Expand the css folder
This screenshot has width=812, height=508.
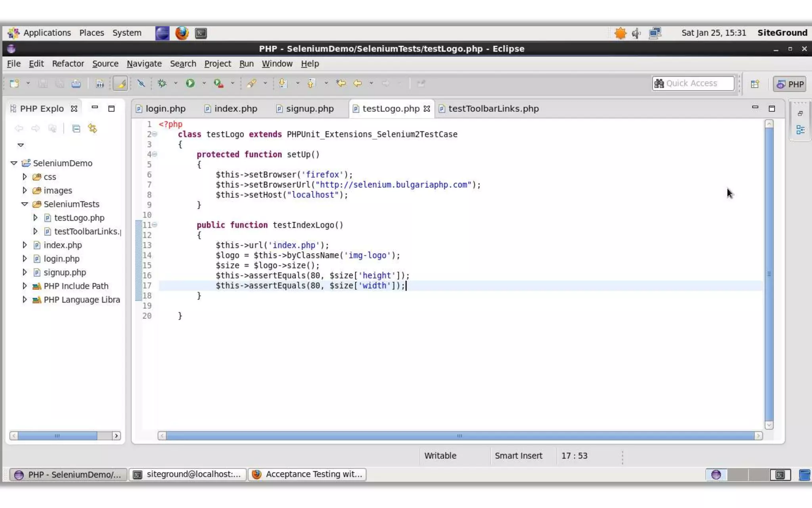tap(25, 177)
